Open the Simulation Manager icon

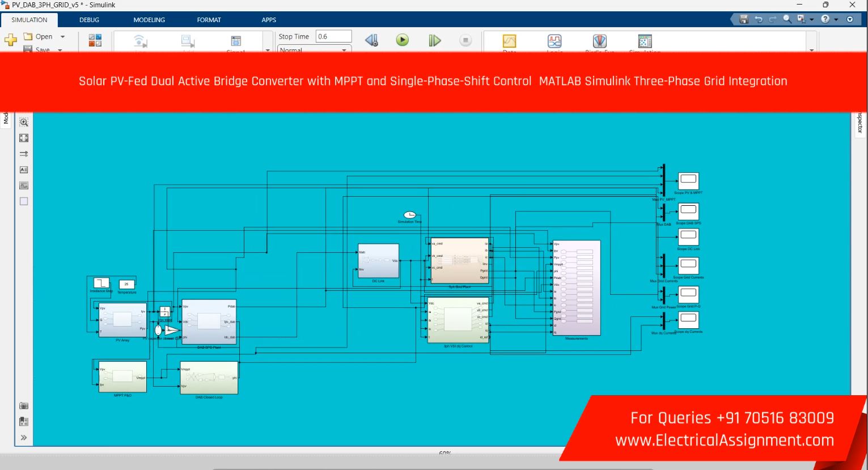(645, 41)
